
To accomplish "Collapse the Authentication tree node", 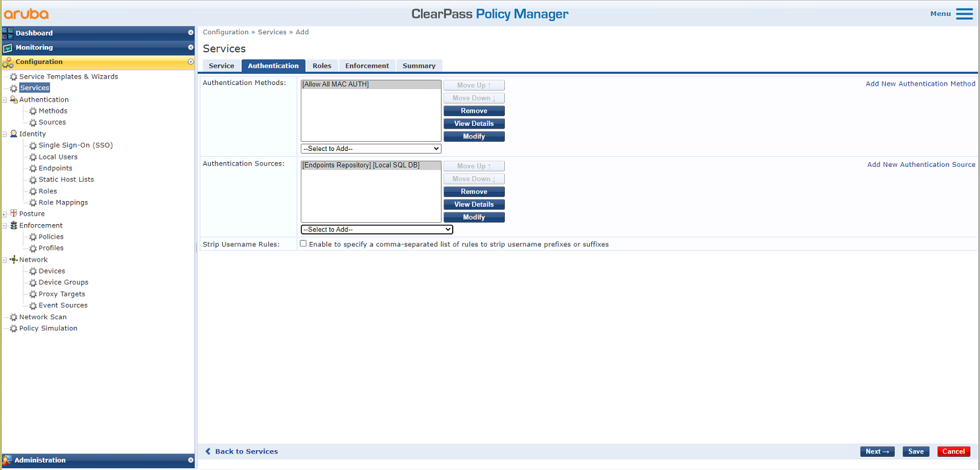I will 5,100.
